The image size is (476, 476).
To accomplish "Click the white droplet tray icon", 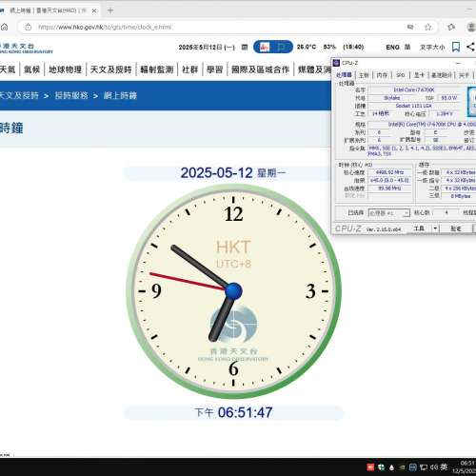I will coord(391,467).
